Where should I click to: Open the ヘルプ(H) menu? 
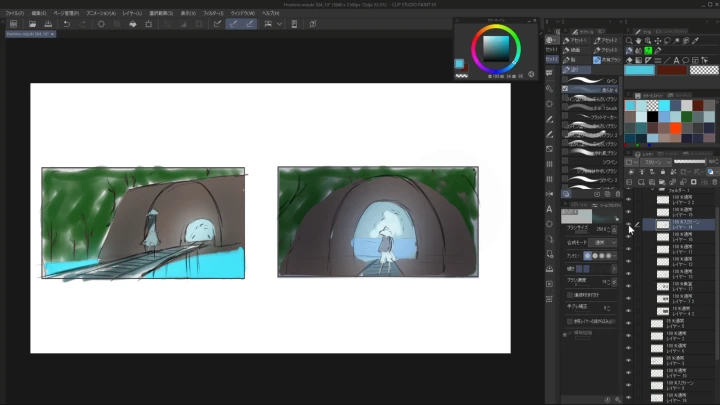[x=270, y=13]
